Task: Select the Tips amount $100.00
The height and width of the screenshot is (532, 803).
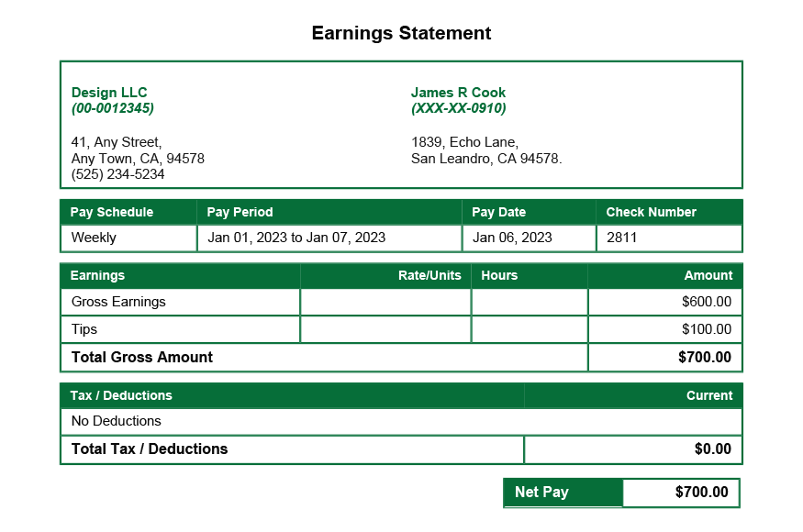Action: point(707,328)
